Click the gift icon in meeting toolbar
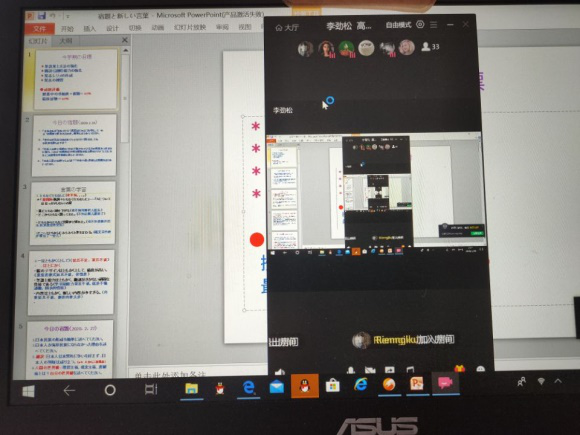 pos(460,368)
